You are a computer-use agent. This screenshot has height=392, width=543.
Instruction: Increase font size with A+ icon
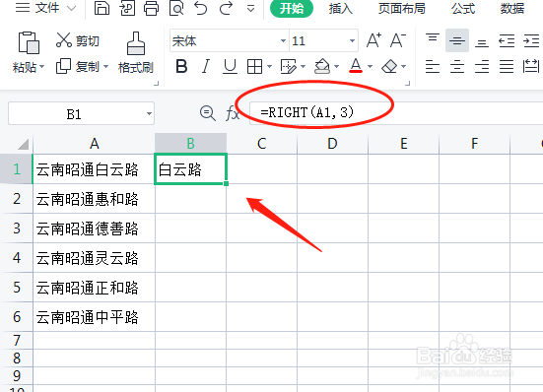coord(373,40)
